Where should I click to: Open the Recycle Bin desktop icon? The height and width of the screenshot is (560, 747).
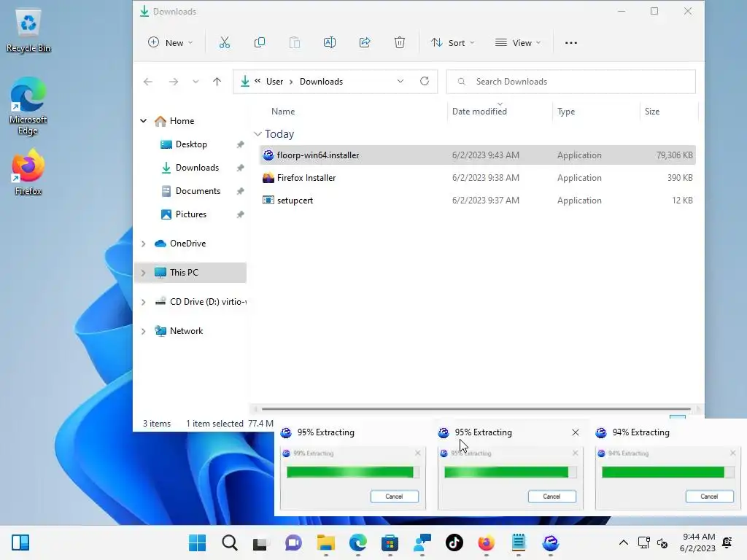pyautogui.click(x=28, y=31)
